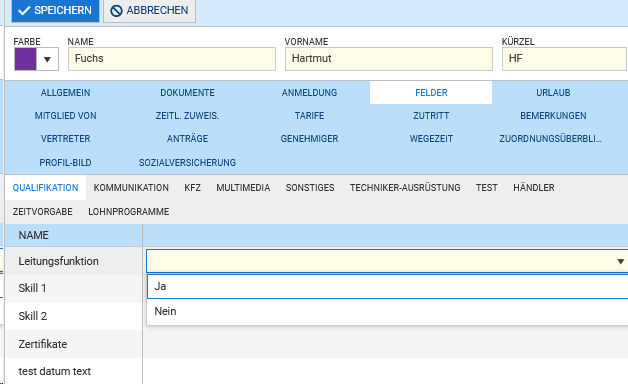Select the Qualifikation sub-tab
This screenshot has height=384, width=628.
45,188
